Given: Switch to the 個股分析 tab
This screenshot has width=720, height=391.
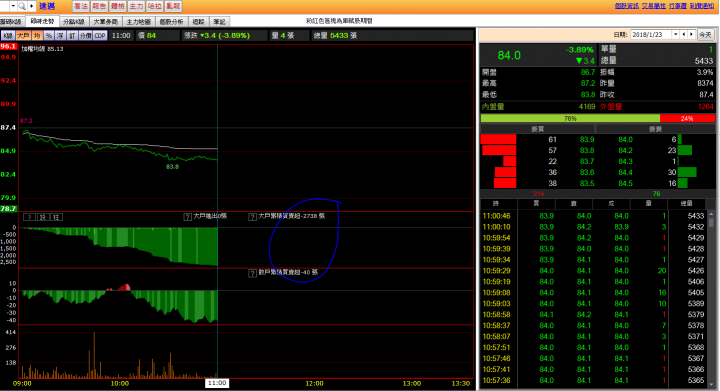Looking at the screenshot, I should pos(171,22).
